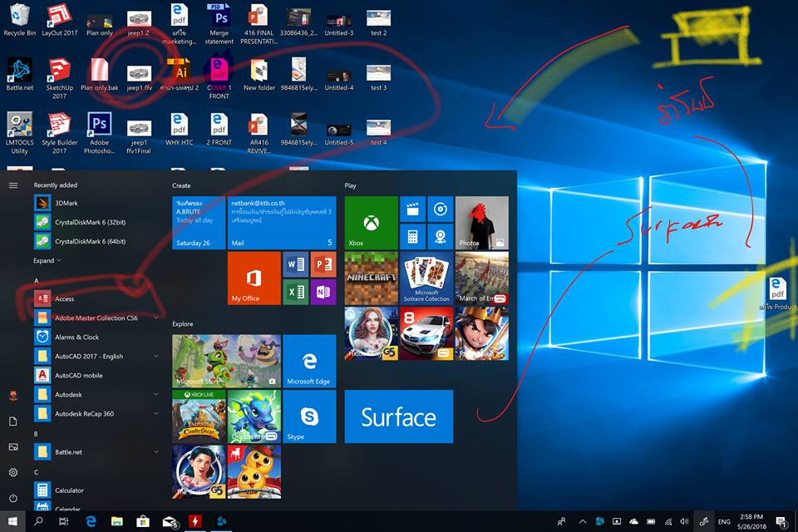
Task: Open the Power options button
Action: pos(13,498)
